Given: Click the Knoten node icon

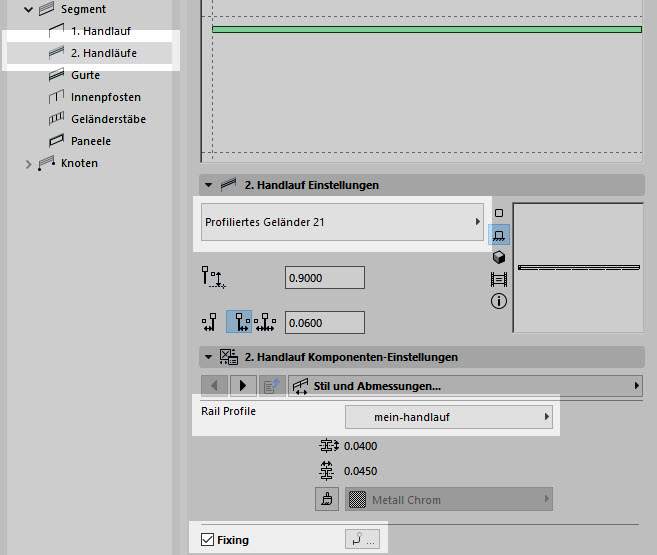Looking at the screenshot, I should (x=47, y=163).
